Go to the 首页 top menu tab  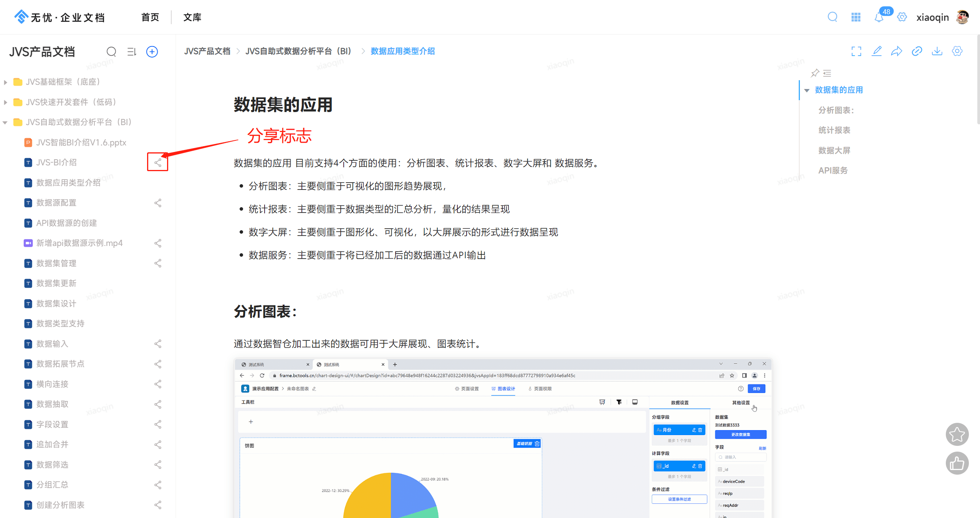(x=150, y=17)
